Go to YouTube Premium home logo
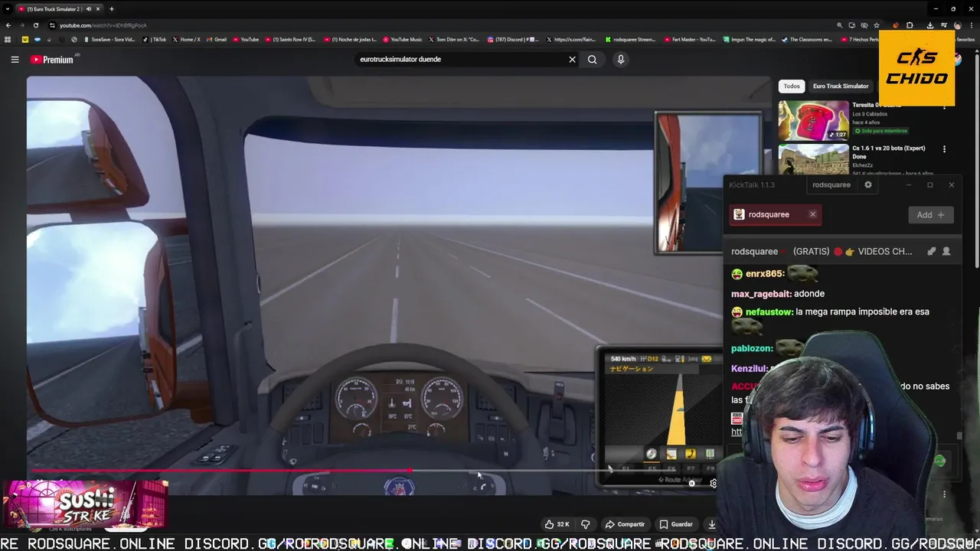Screen dimensions: 980x551 (x=52, y=59)
